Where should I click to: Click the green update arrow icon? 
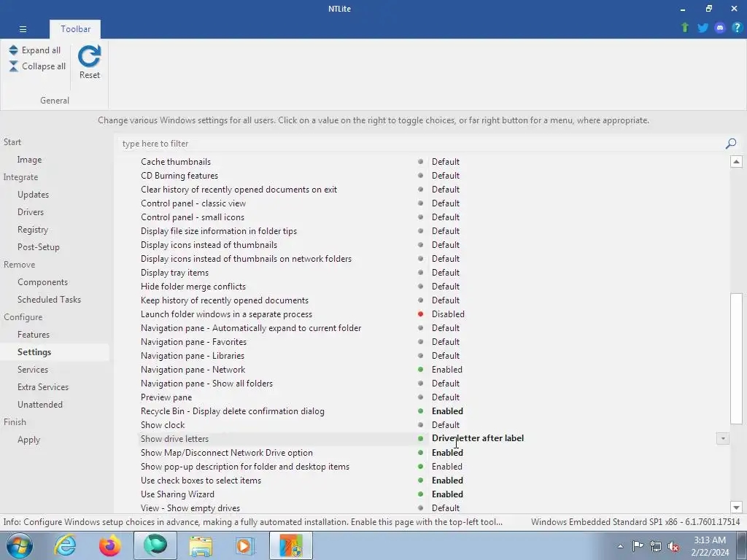pos(685,28)
